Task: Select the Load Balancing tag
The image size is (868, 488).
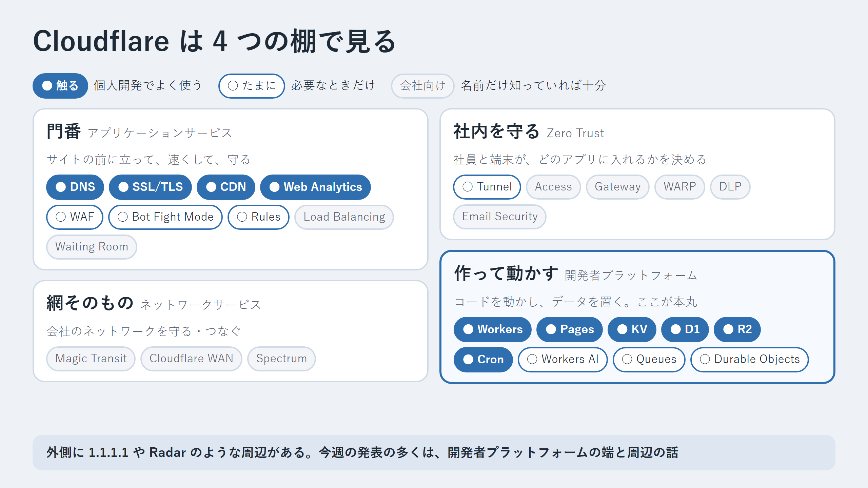Action: click(x=344, y=217)
